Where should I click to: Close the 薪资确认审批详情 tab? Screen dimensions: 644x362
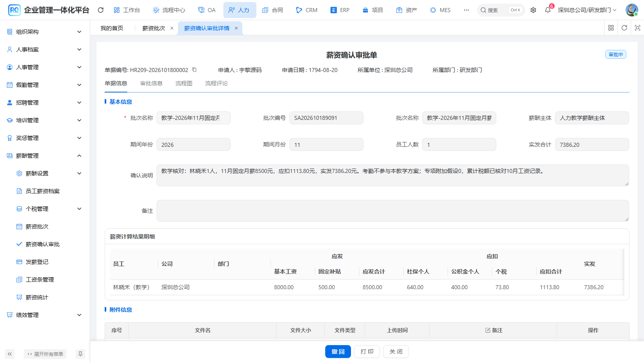236,28
